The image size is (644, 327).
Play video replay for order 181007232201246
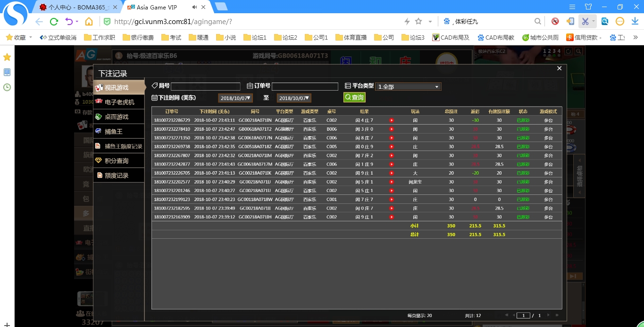pyautogui.click(x=392, y=191)
